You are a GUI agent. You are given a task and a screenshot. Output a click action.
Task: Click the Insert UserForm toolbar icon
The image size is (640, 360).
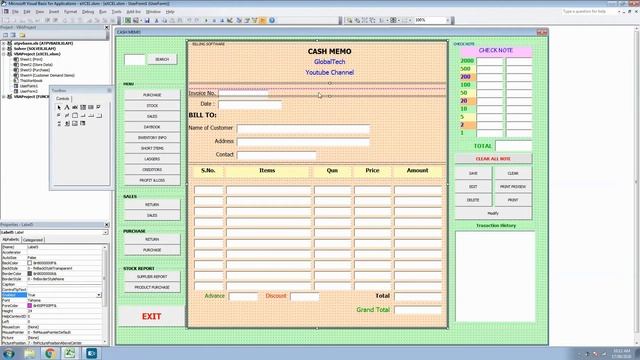pos(136,20)
